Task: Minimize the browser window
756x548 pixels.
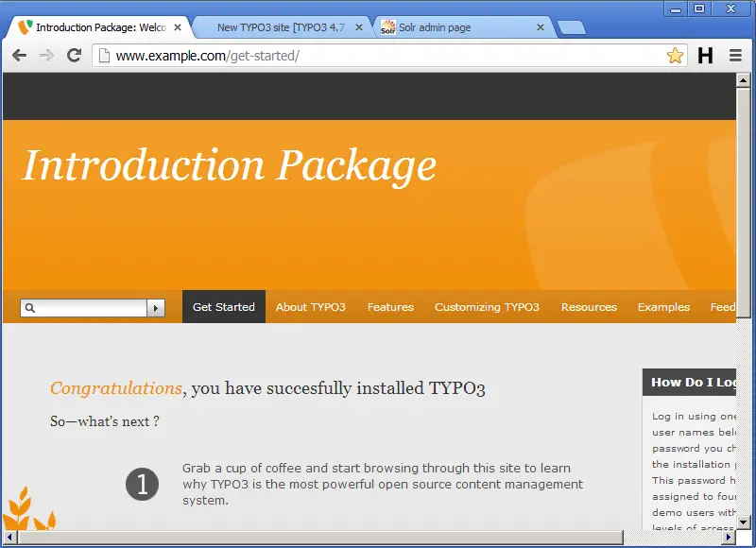Action: (676, 9)
